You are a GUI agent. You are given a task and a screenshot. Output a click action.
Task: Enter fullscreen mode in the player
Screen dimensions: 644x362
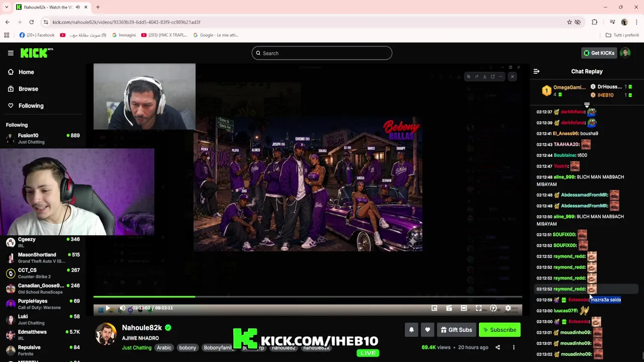click(x=478, y=308)
